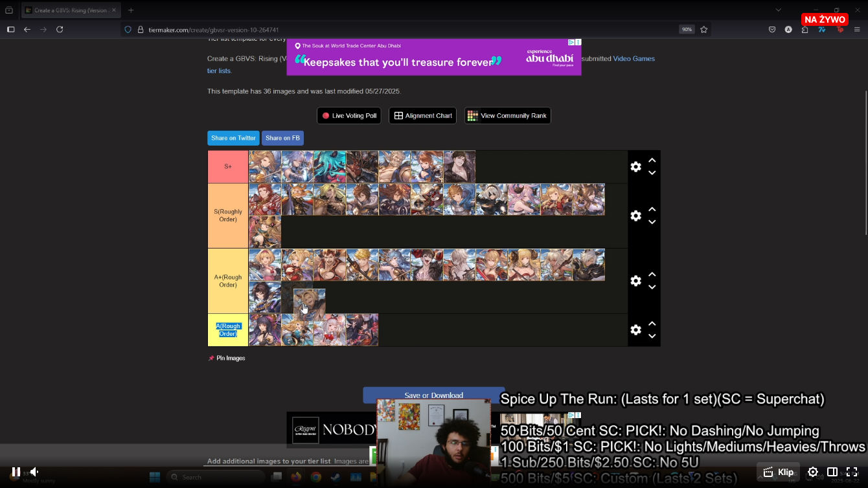Click the Windows taskbar Search box
The width and height of the screenshot is (868, 488).
216,477
